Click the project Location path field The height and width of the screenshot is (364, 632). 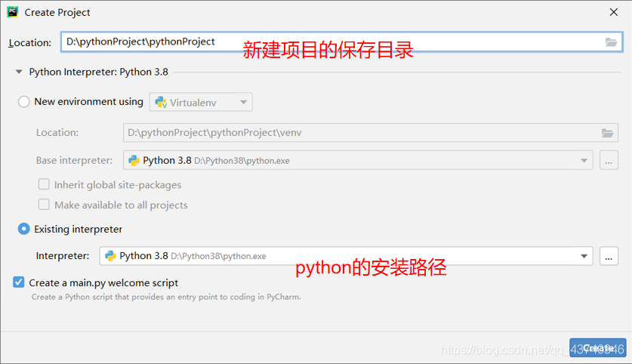click(341, 42)
